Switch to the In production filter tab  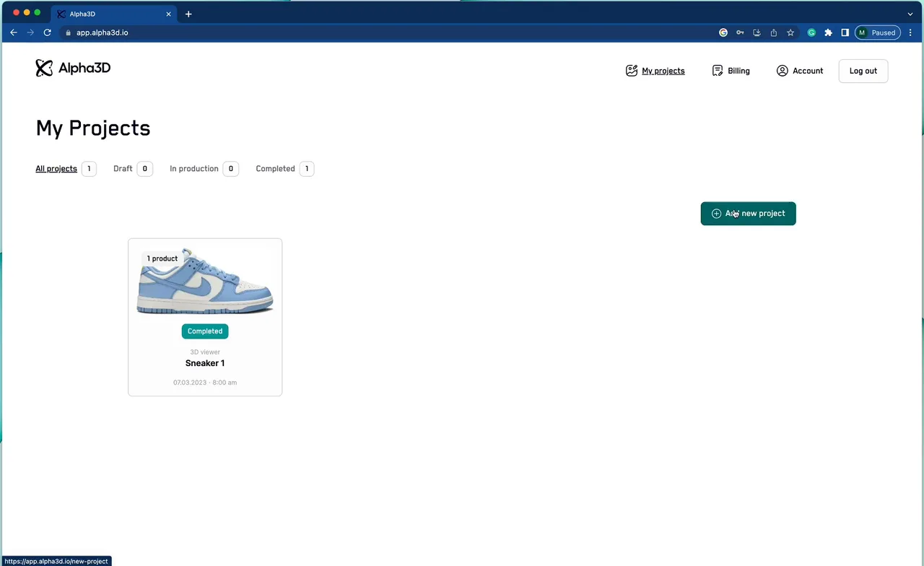204,169
